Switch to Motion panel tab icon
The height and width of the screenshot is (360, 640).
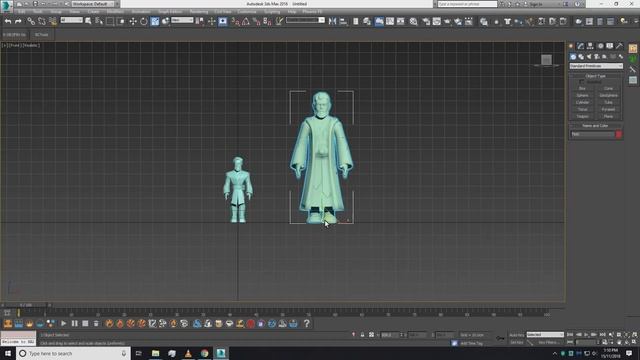pos(600,46)
